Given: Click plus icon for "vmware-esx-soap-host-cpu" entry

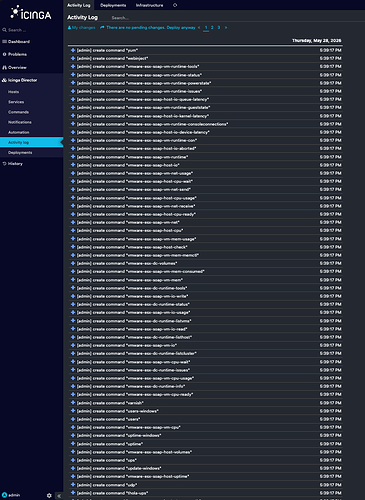Looking at the screenshot, I should point(73,230).
